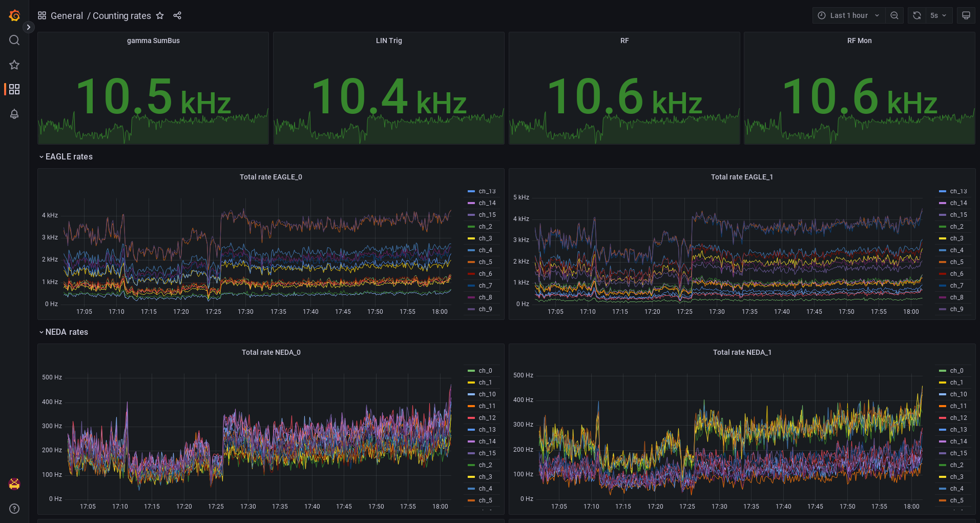This screenshot has height=523, width=980.
Task: Collapse the EAGLE rates row
Action: click(x=66, y=156)
